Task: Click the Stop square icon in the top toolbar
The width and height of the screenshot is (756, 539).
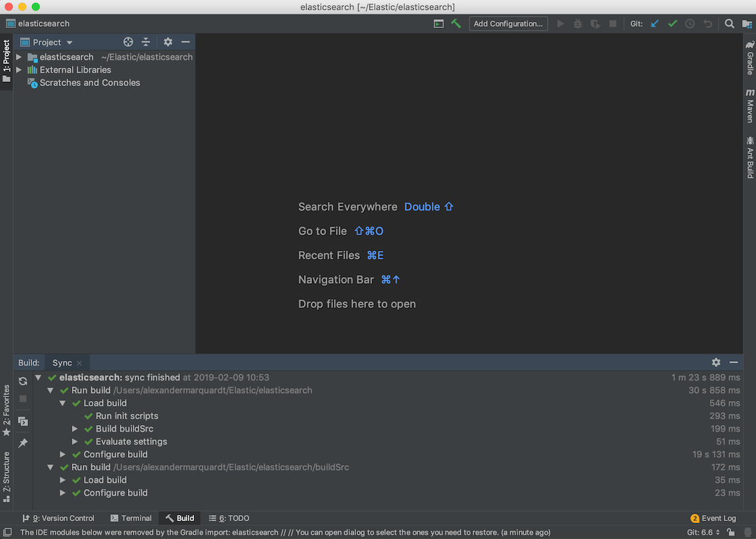Action: 613,23
